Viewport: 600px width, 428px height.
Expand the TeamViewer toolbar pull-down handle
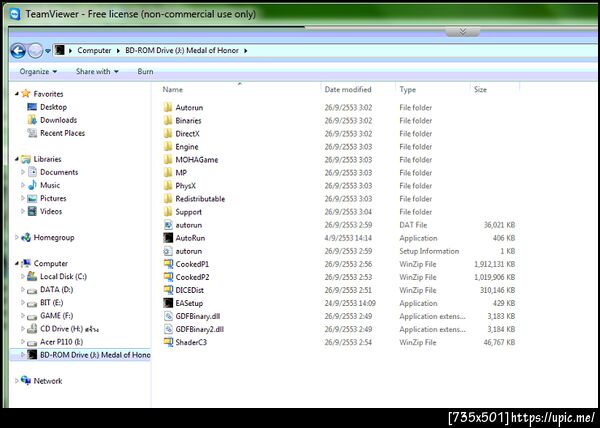click(462, 31)
